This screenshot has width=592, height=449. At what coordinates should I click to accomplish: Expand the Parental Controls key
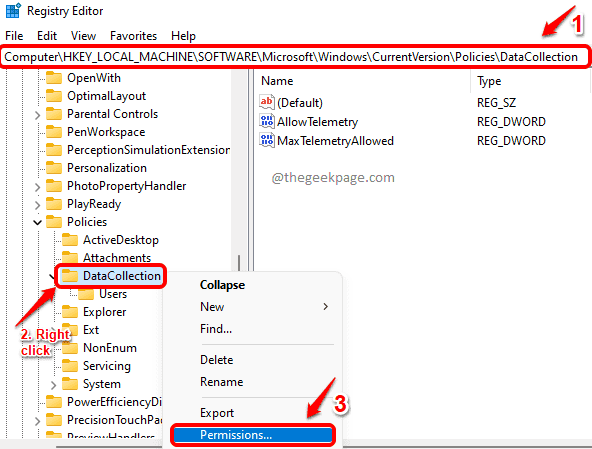click(x=37, y=114)
